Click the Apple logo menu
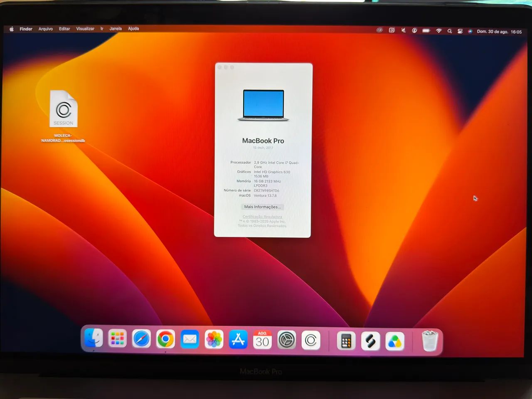This screenshot has width=532, height=399. (12, 29)
